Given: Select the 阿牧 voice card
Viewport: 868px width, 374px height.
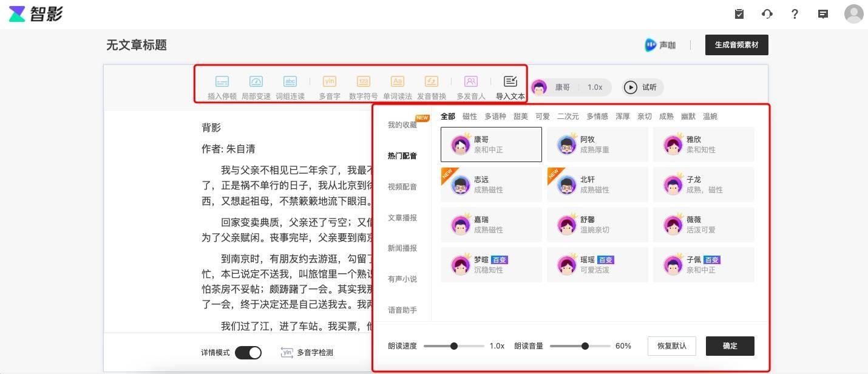Looking at the screenshot, I should (x=597, y=144).
